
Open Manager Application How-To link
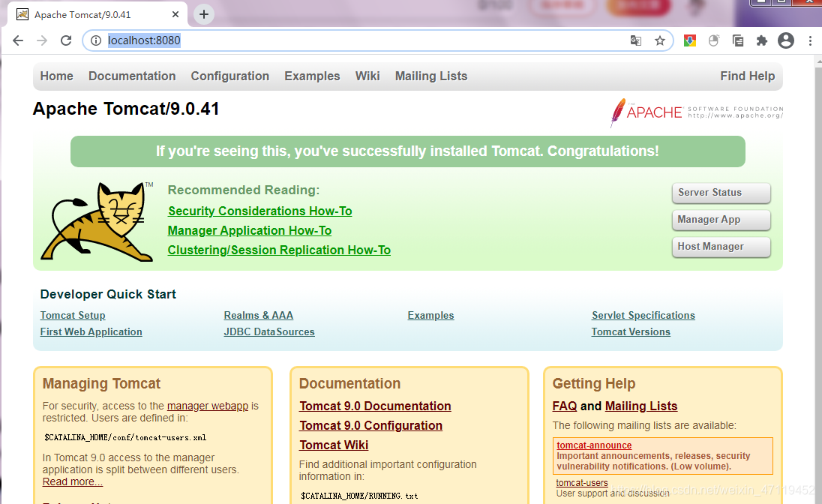point(250,231)
